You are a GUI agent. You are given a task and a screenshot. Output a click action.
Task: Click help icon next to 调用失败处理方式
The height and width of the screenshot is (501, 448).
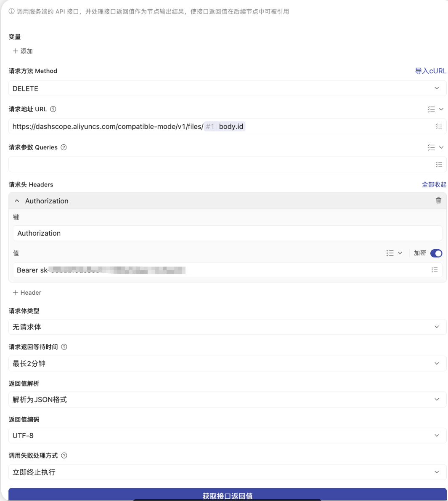(x=64, y=456)
